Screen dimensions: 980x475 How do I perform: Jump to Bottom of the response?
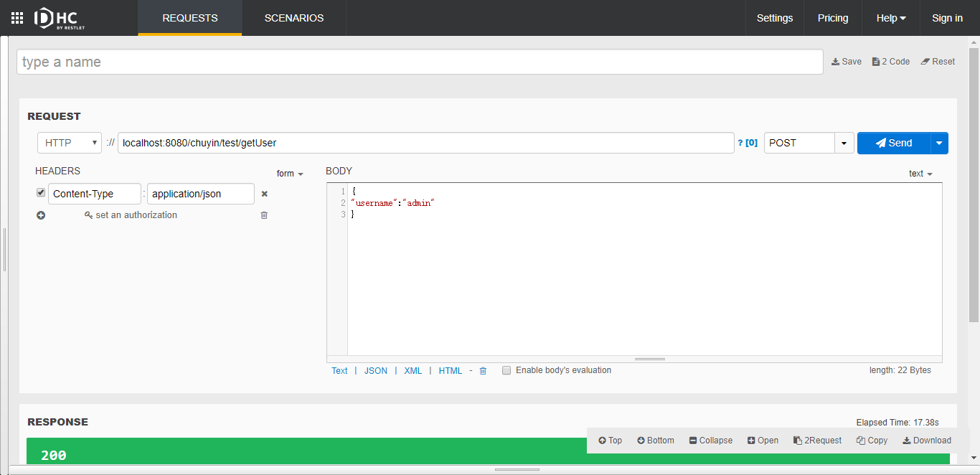[x=656, y=441]
